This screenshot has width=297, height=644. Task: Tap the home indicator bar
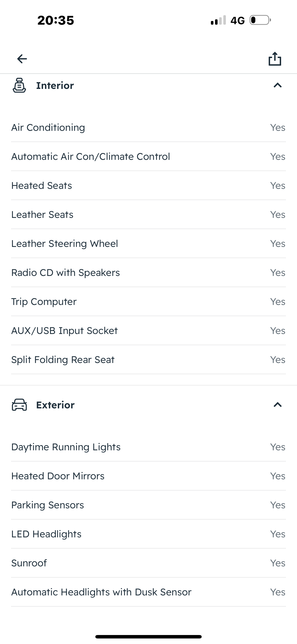[148, 636]
